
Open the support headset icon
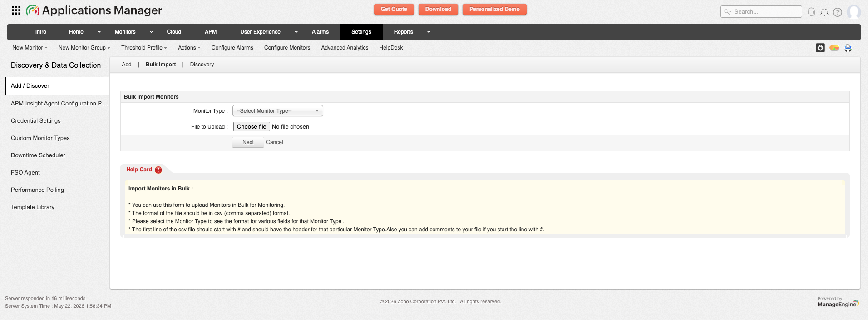pyautogui.click(x=811, y=12)
